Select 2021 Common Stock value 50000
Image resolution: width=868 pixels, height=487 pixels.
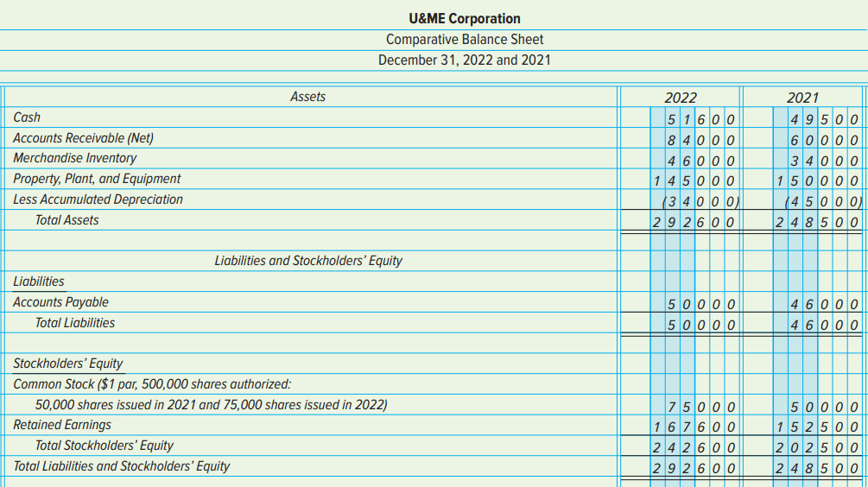(x=824, y=408)
